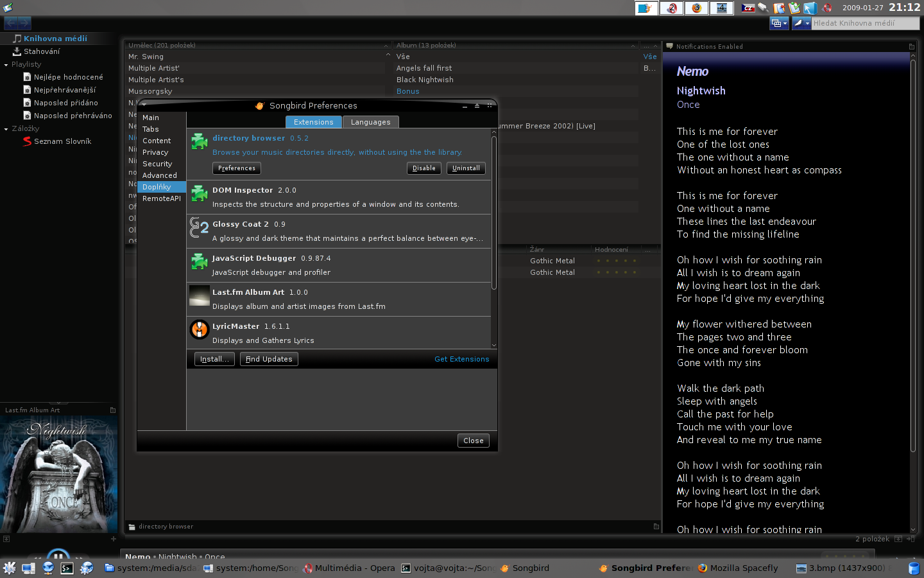Image resolution: width=924 pixels, height=578 pixels.
Task: Select Black Nightwish in the album list
Action: (x=517, y=80)
